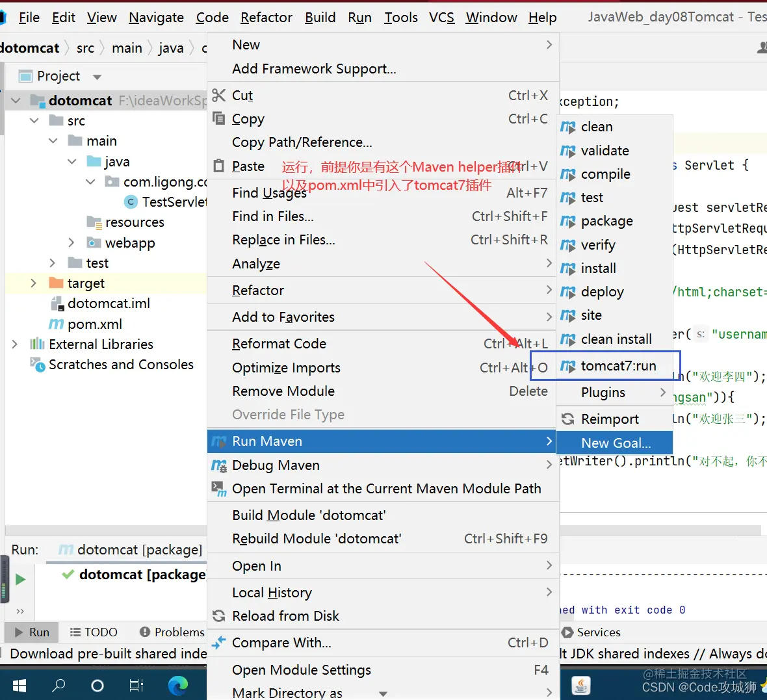Viewport: 767px width, 700px height.
Task: Click the Maven icon beside validate
Action: tap(567, 151)
